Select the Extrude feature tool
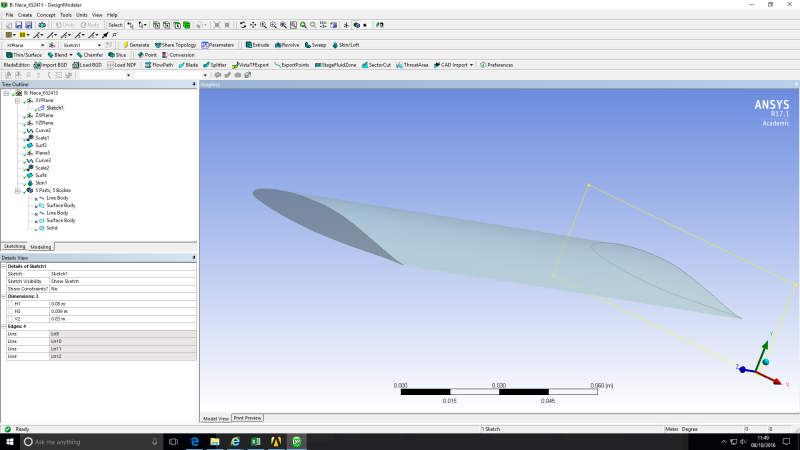800x450 pixels. click(258, 45)
